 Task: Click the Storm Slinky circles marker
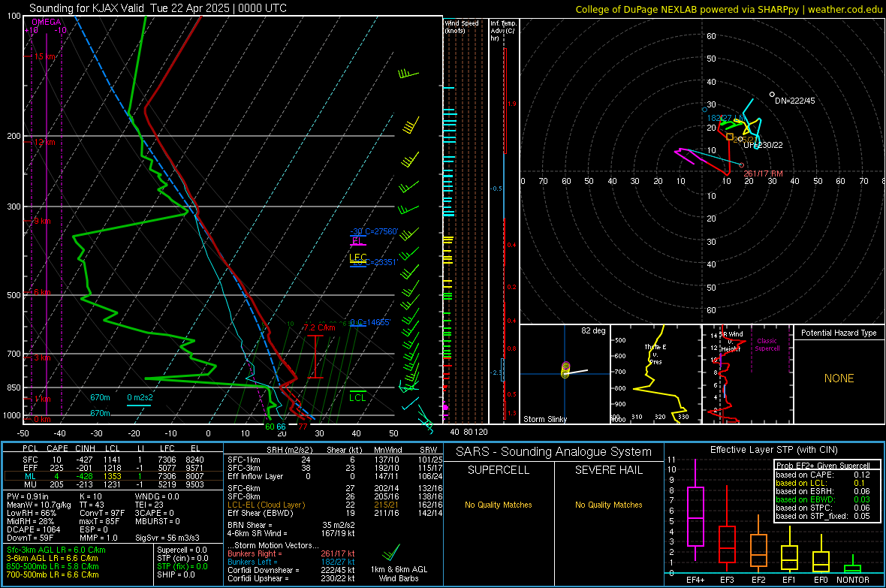pyautogui.click(x=565, y=369)
